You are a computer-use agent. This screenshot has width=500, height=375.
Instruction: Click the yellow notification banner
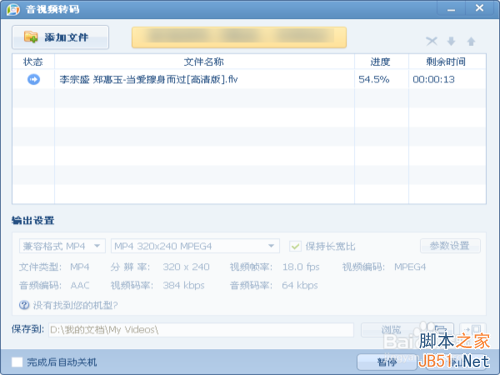coord(239,37)
